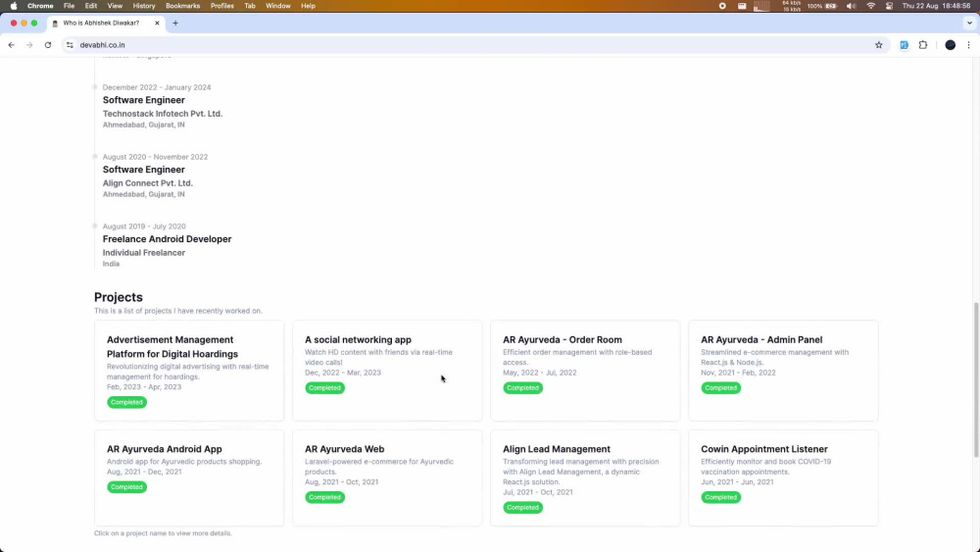Viewport: 980px width, 552px height.
Task: Click Completed badge on Align Lead Management
Action: tap(523, 507)
